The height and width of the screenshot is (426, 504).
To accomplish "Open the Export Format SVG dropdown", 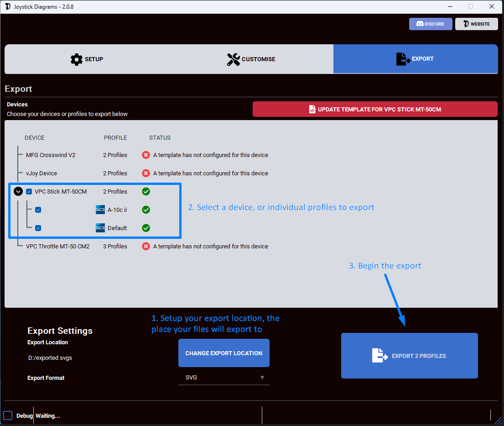I will click(223, 378).
